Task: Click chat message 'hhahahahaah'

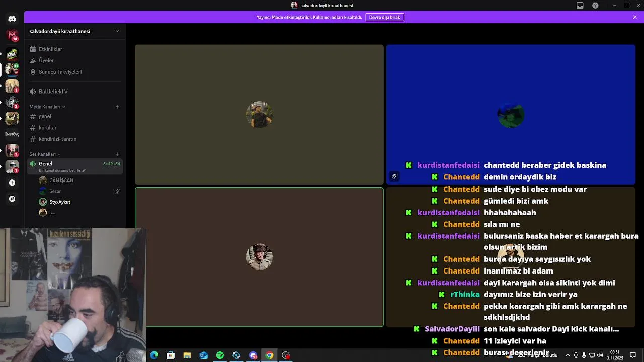Action: pos(510,212)
